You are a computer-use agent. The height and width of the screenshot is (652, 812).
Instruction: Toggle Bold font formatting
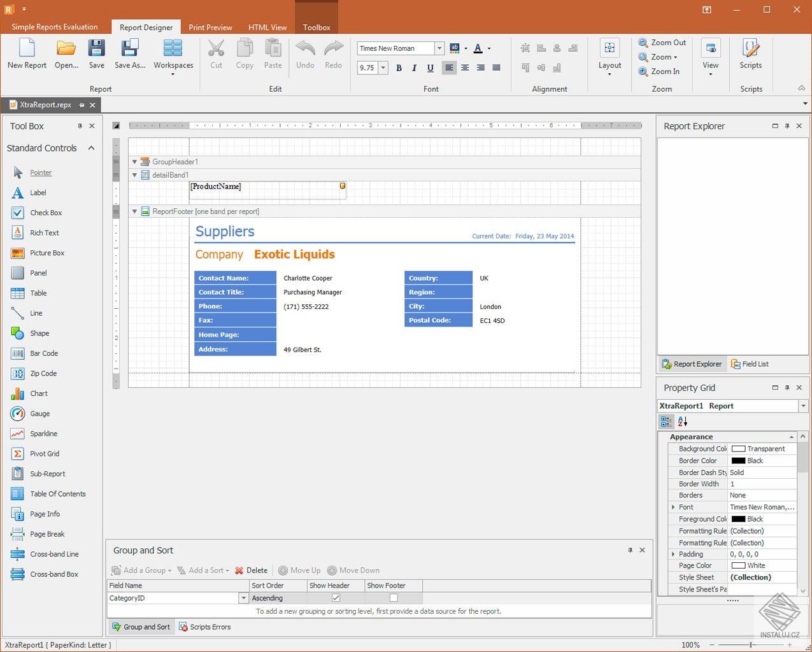(x=399, y=68)
